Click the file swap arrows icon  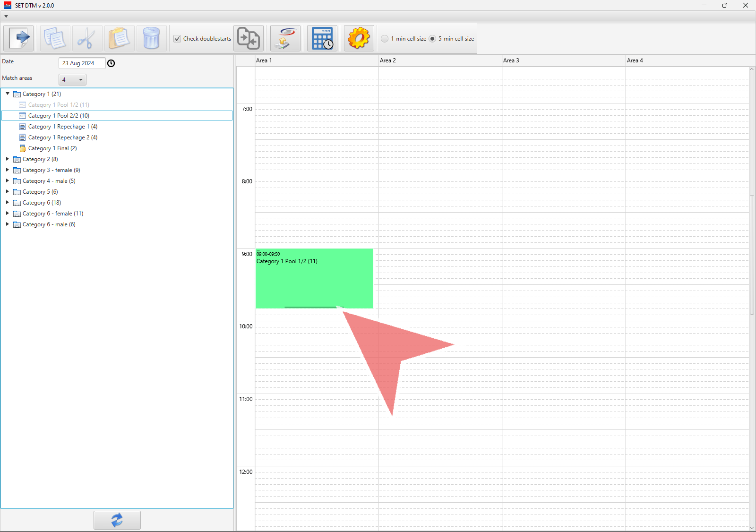click(x=249, y=38)
